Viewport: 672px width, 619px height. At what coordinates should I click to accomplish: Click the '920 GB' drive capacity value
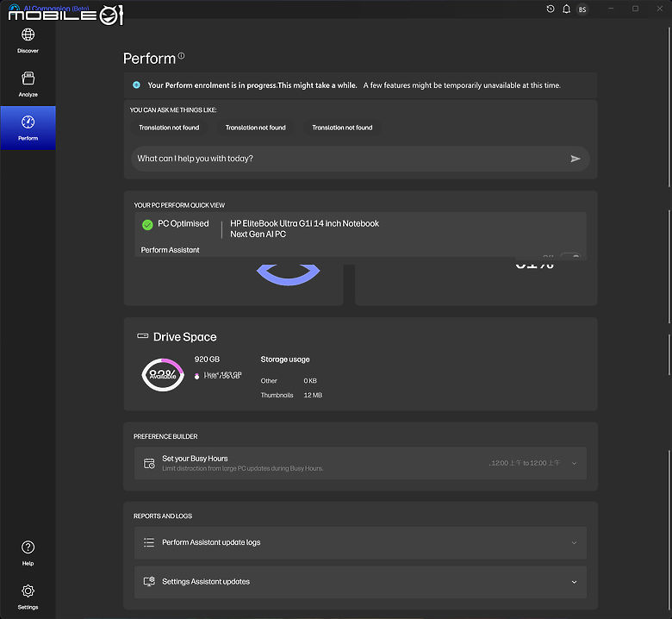click(x=207, y=359)
